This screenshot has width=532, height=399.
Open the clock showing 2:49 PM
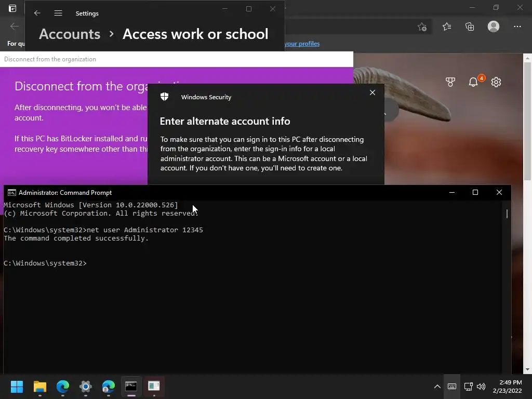(x=507, y=387)
